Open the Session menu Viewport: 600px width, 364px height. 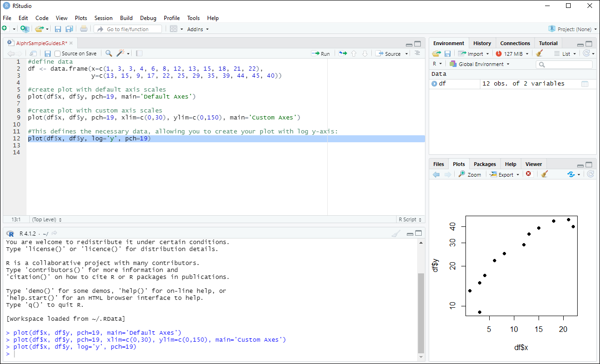[x=103, y=18]
